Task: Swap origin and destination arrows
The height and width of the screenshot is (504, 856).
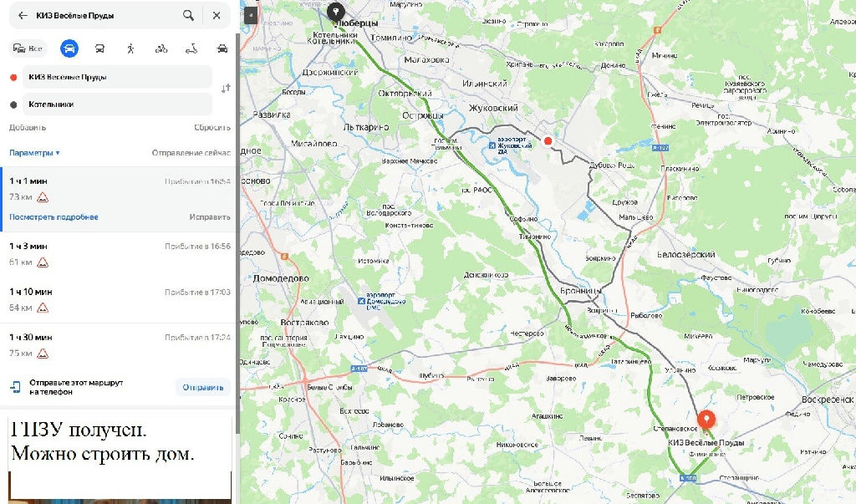Action: [x=226, y=89]
